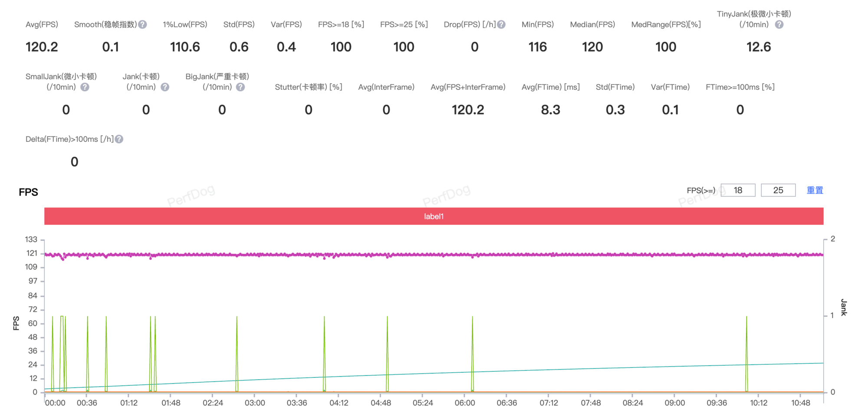This screenshot has width=868, height=410.
Task: Click the magenta FPS line at chart start
Action: 47,255
